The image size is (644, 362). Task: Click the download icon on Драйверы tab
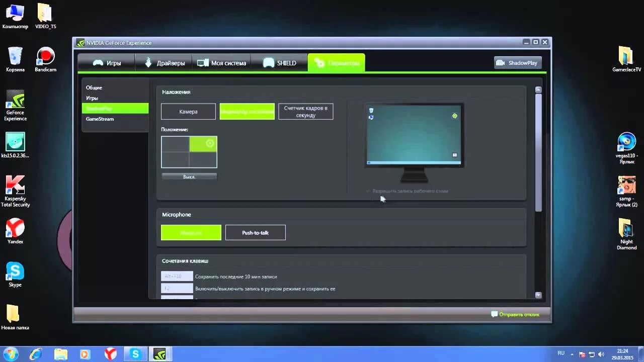click(x=148, y=63)
